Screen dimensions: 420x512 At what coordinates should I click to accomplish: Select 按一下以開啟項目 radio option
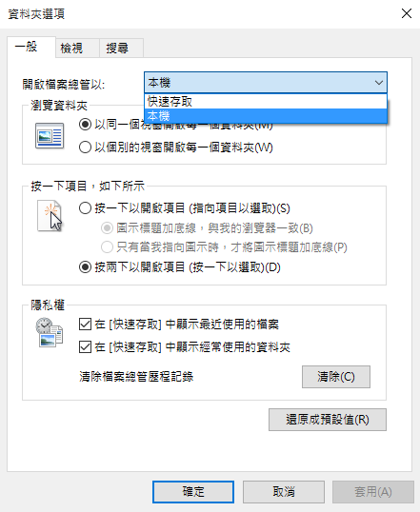[85, 208]
